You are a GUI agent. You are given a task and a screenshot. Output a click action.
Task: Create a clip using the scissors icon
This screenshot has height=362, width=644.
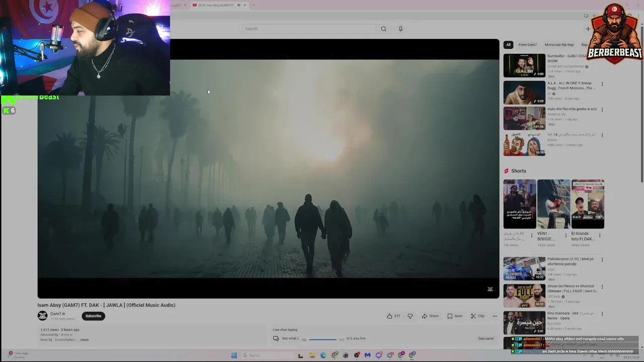(x=477, y=316)
